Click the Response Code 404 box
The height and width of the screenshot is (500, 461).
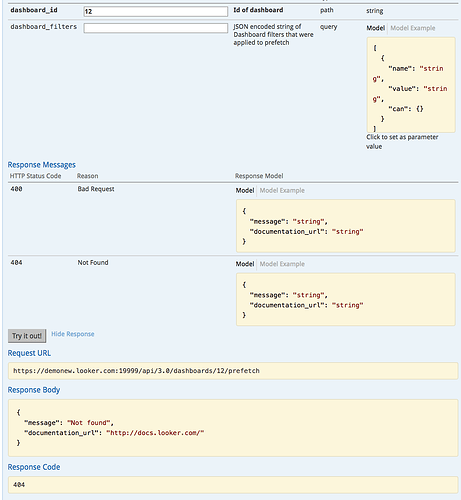(233, 485)
